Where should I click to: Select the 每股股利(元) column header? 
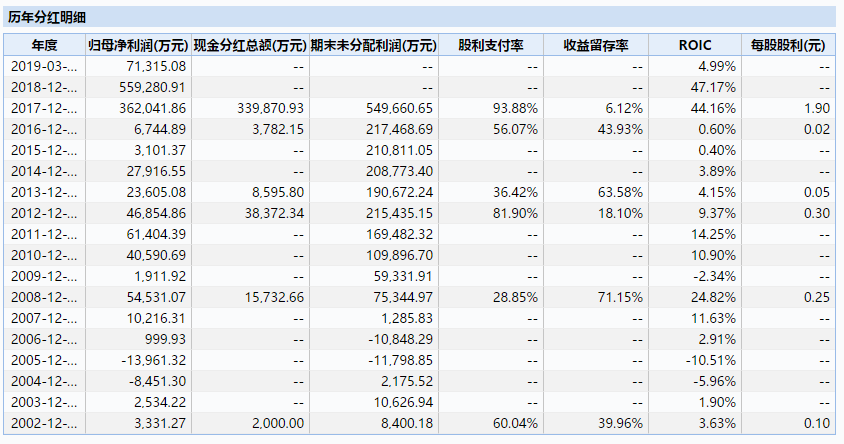tap(788, 46)
